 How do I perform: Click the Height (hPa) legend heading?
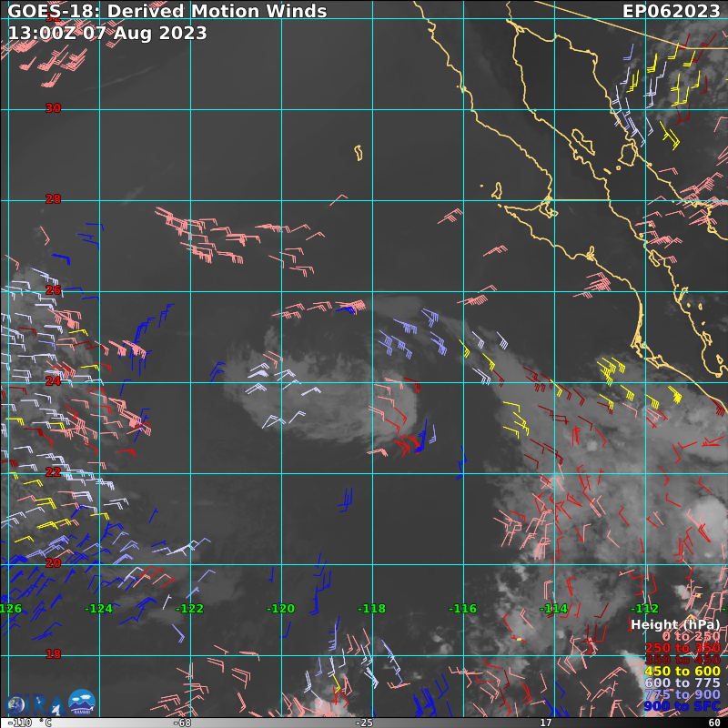click(675, 624)
